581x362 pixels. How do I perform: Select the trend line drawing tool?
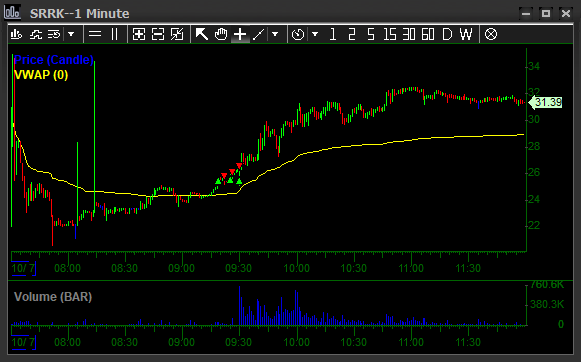pos(259,34)
